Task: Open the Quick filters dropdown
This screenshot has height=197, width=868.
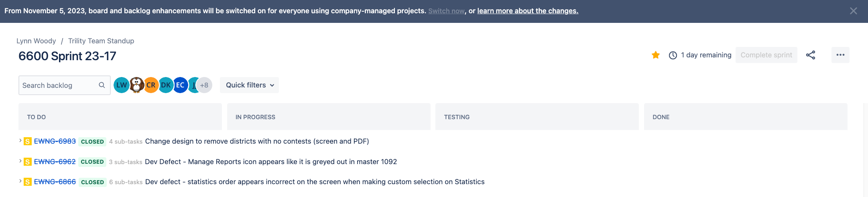Action: pos(249,85)
